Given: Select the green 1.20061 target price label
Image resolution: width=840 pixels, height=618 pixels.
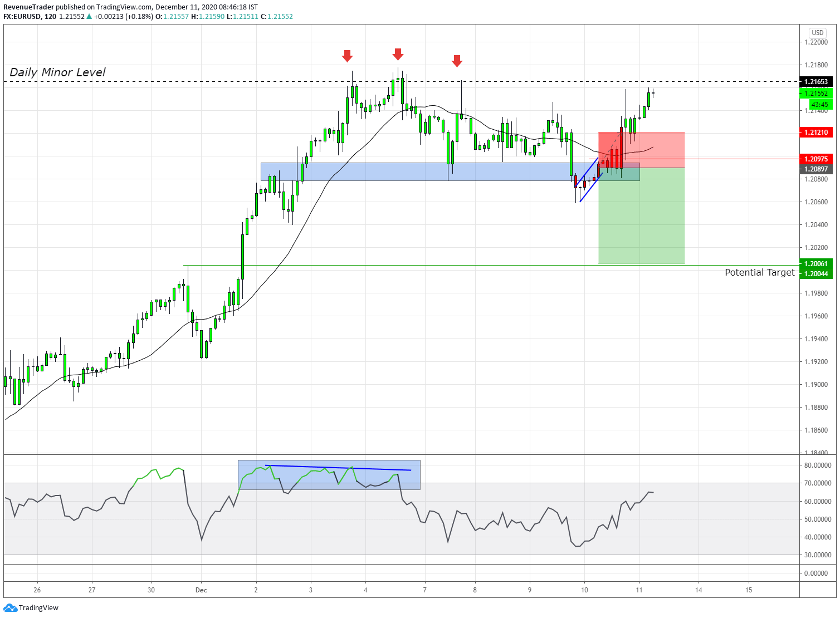Looking at the screenshot, I should pos(816,264).
